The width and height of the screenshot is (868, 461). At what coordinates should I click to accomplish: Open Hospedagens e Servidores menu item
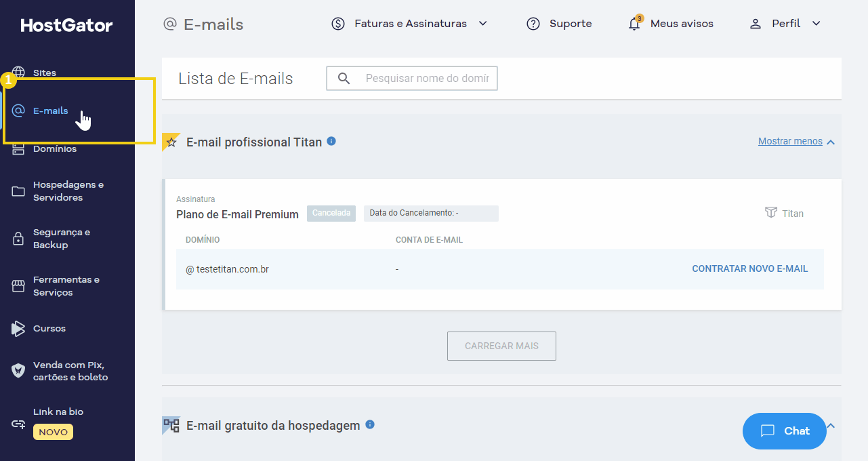coord(68,191)
